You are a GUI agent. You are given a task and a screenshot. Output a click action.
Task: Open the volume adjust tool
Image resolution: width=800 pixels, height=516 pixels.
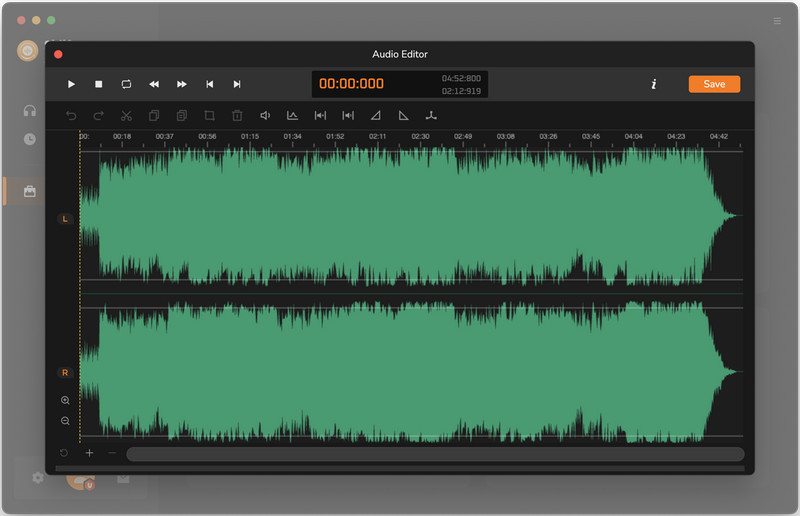265,116
